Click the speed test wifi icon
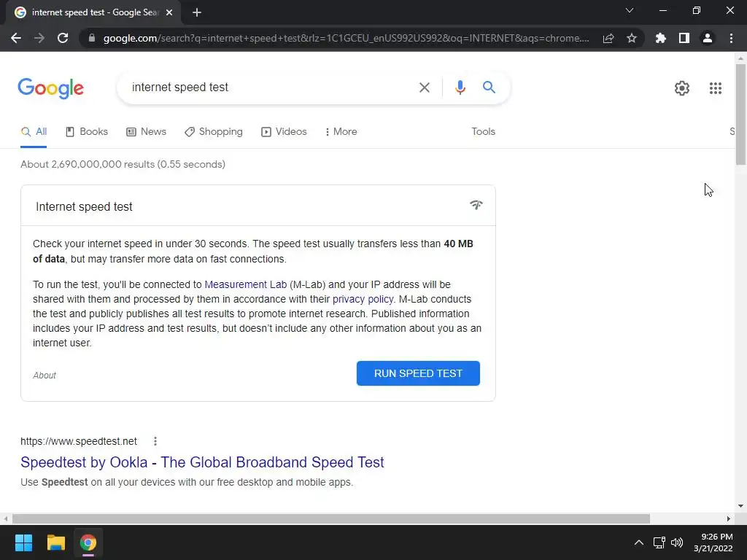Viewport: 747px width, 560px height. [476, 205]
